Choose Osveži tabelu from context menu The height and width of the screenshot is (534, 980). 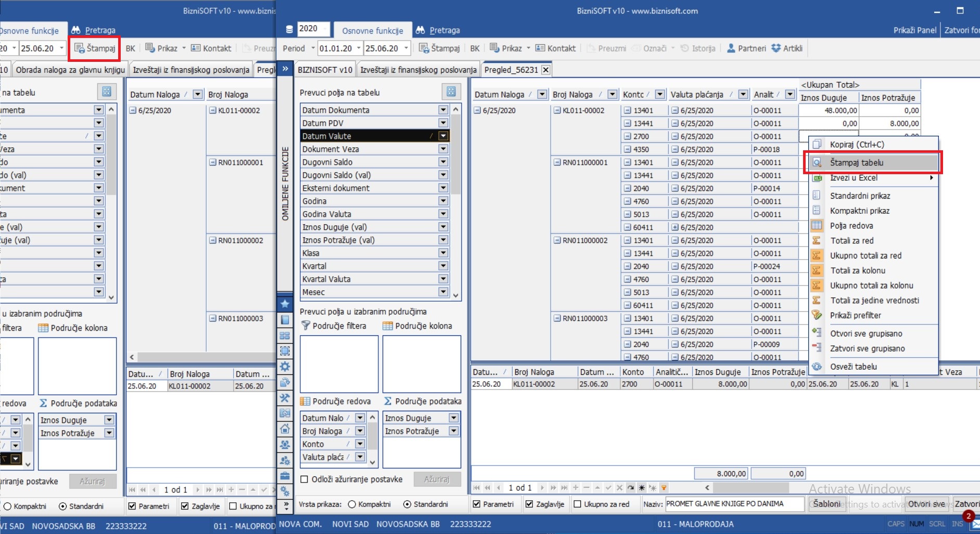click(873, 367)
